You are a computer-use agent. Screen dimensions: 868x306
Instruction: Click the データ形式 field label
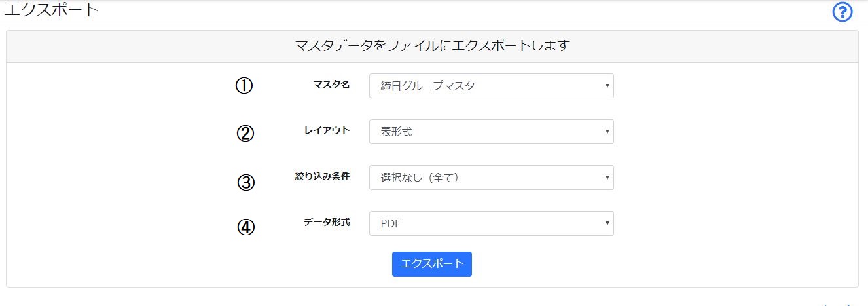pyautogui.click(x=327, y=222)
